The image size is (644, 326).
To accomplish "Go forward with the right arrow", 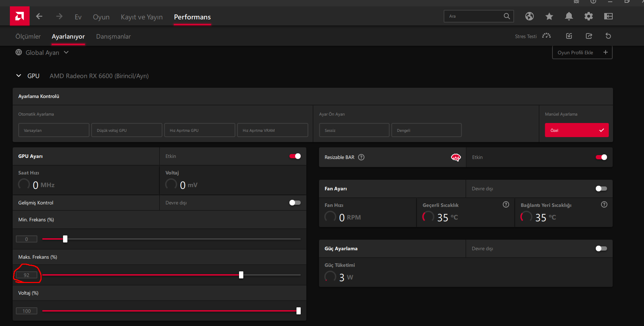I will tap(59, 16).
